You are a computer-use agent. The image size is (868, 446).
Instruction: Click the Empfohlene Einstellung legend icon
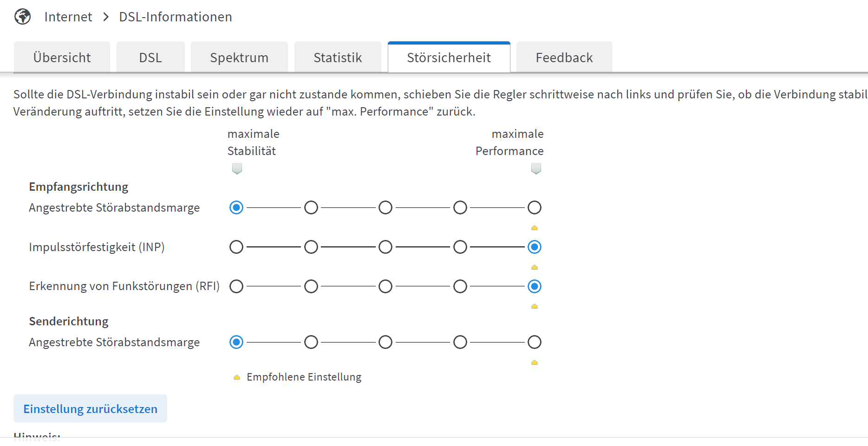[237, 377]
